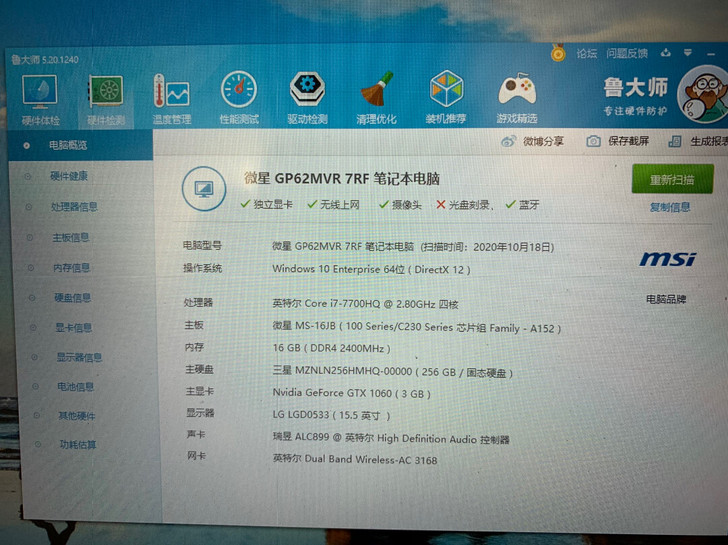Open 装机推荐 cube icon
728x545 pixels.
[x=446, y=97]
